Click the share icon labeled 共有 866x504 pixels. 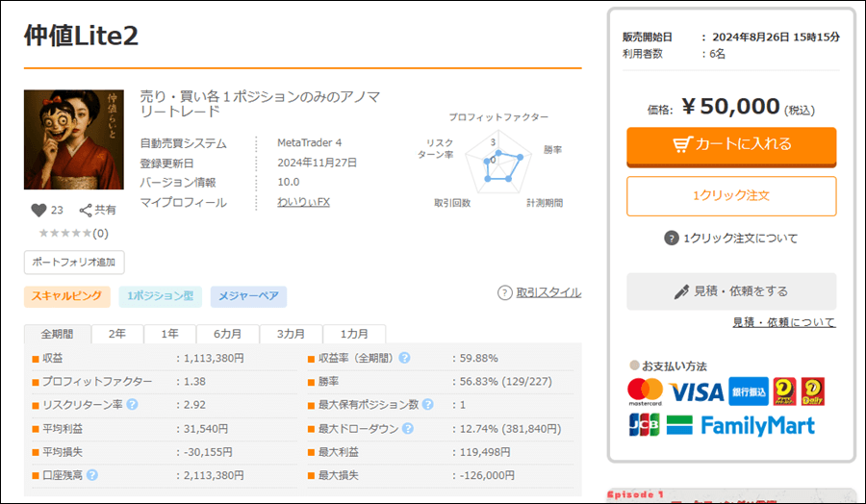(86, 210)
